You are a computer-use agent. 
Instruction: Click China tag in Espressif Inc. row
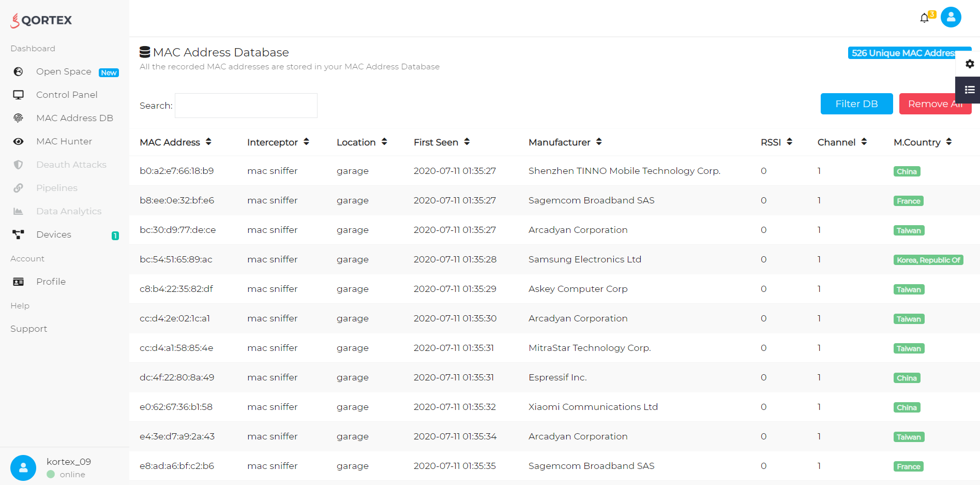coord(907,378)
